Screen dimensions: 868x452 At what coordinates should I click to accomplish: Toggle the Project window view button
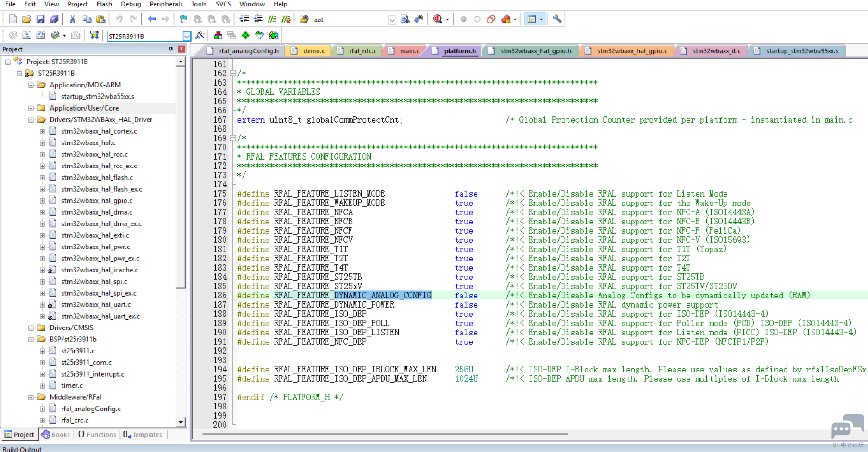532,19
